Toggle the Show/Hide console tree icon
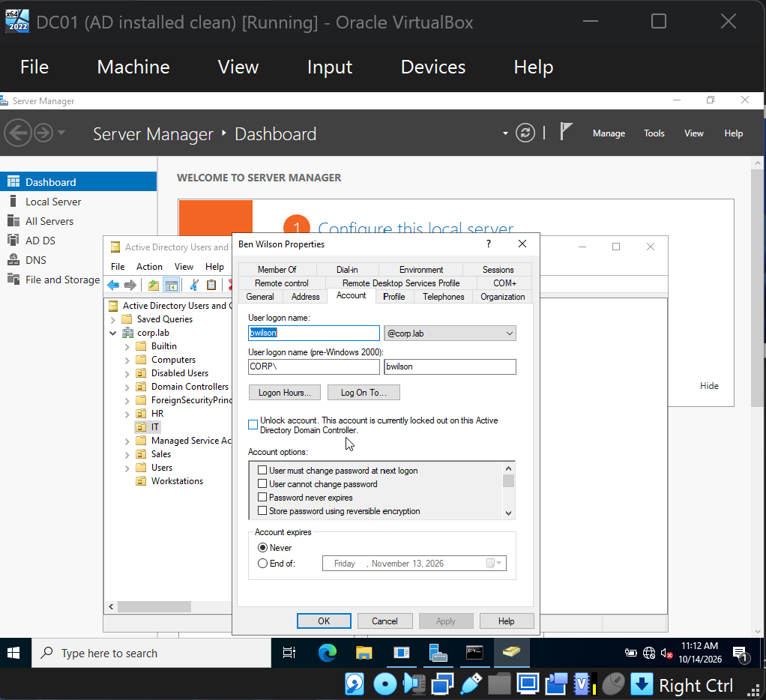 172,286
